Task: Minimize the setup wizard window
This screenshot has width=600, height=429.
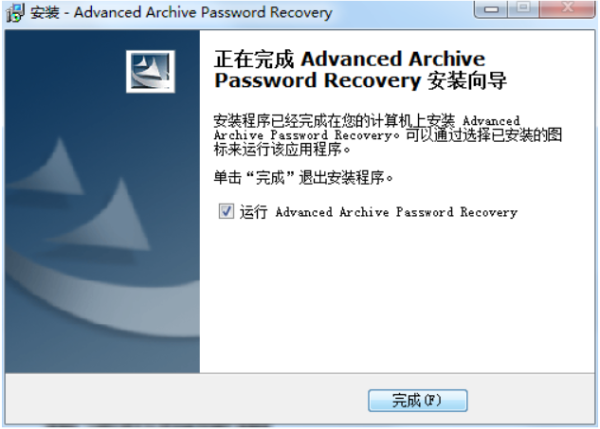Action: click(491, 9)
